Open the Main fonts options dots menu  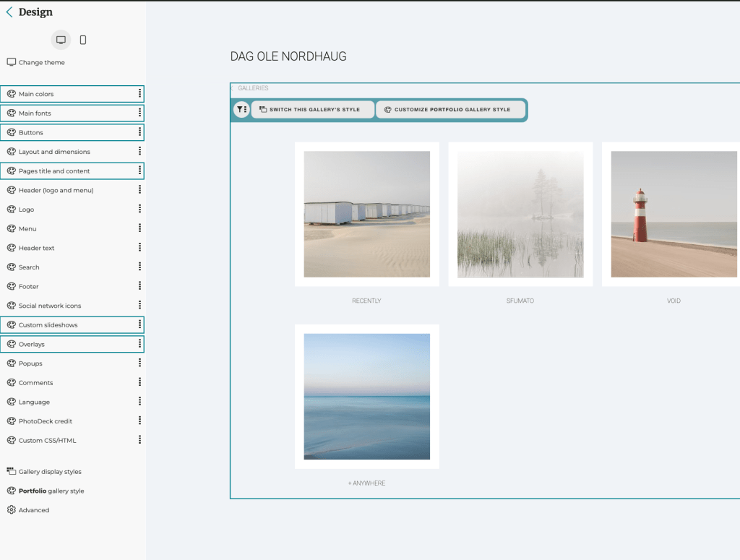139,113
